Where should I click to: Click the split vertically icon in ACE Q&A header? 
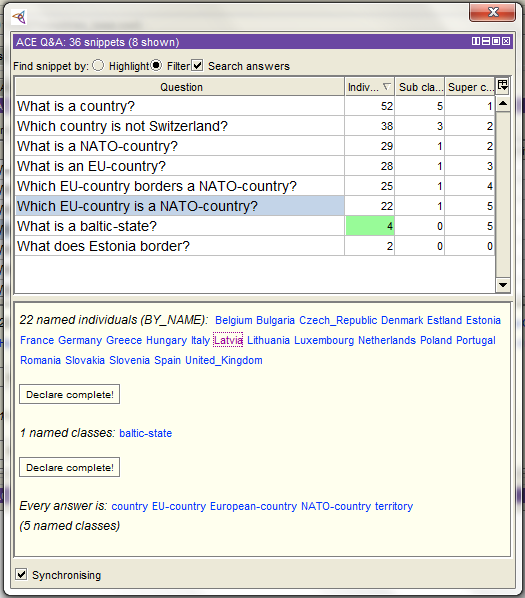(476, 41)
